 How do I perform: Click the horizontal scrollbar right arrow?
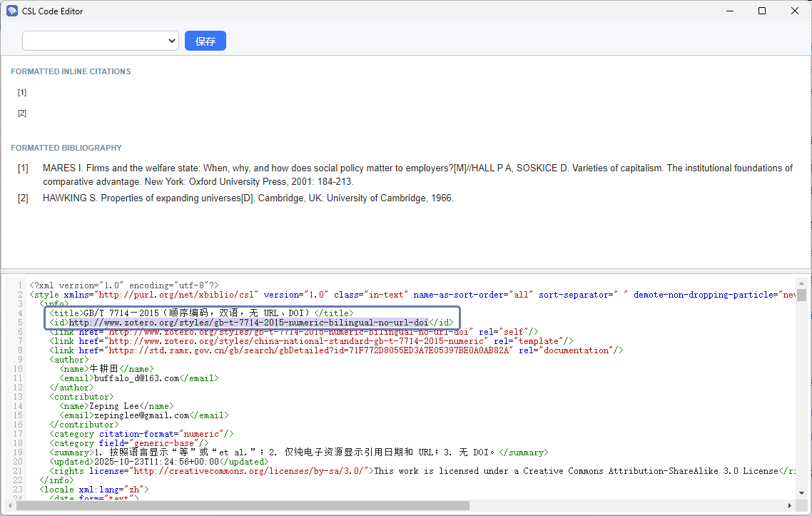click(x=791, y=505)
